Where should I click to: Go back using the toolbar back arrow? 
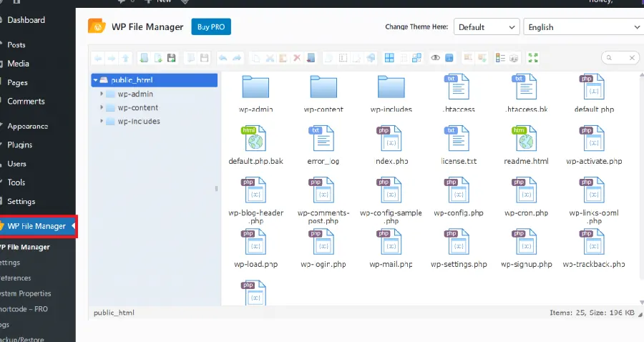(x=98, y=58)
